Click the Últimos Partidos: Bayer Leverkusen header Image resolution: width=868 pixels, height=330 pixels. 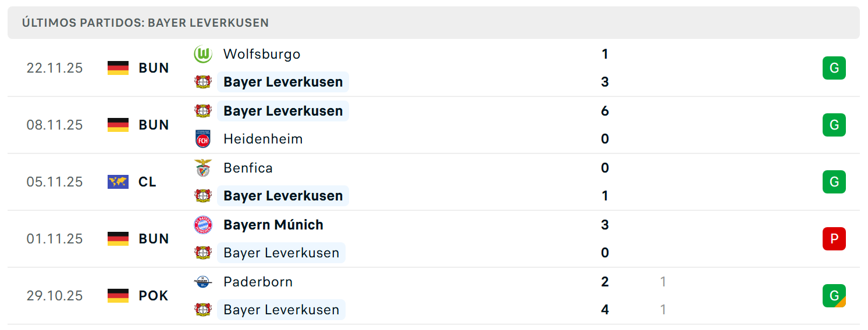[145, 23]
